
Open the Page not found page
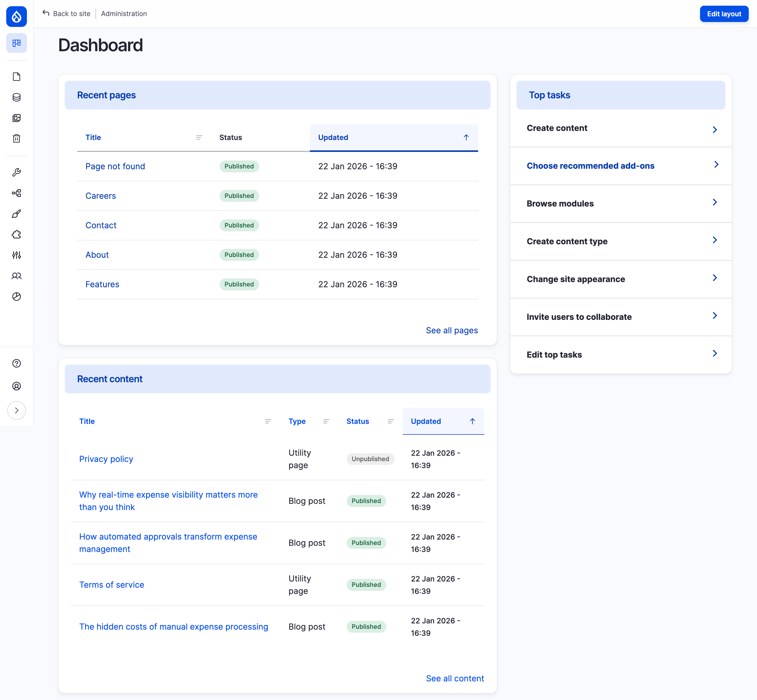(x=115, y=166)
